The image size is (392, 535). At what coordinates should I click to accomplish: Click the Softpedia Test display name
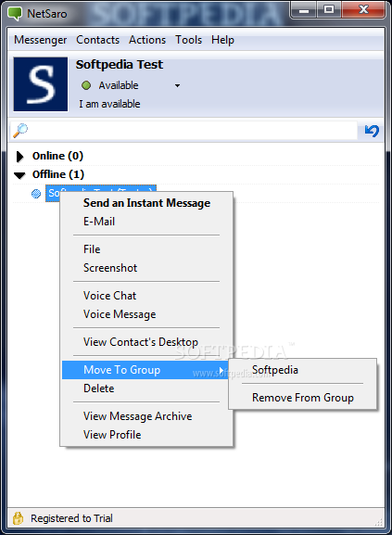pos(120,65)
